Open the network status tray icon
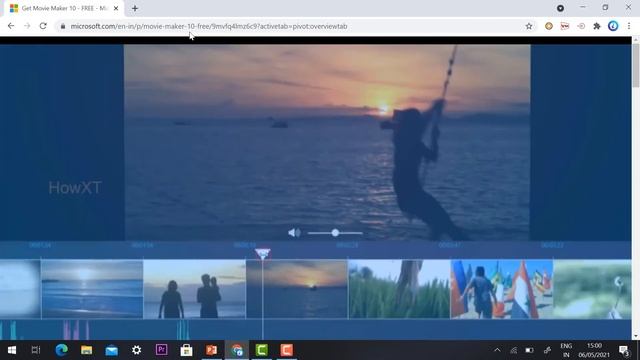This screenshot has width=640, height=360. [x=513, y=350]
